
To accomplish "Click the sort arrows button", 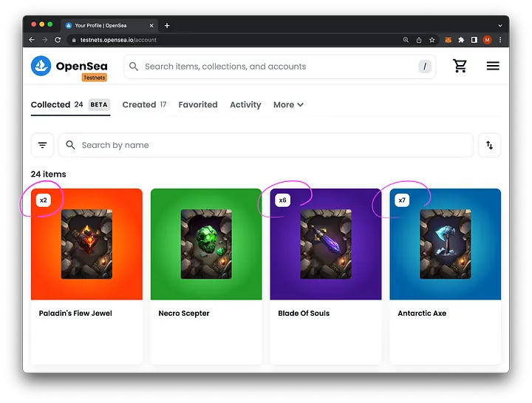I will [489, 146].
